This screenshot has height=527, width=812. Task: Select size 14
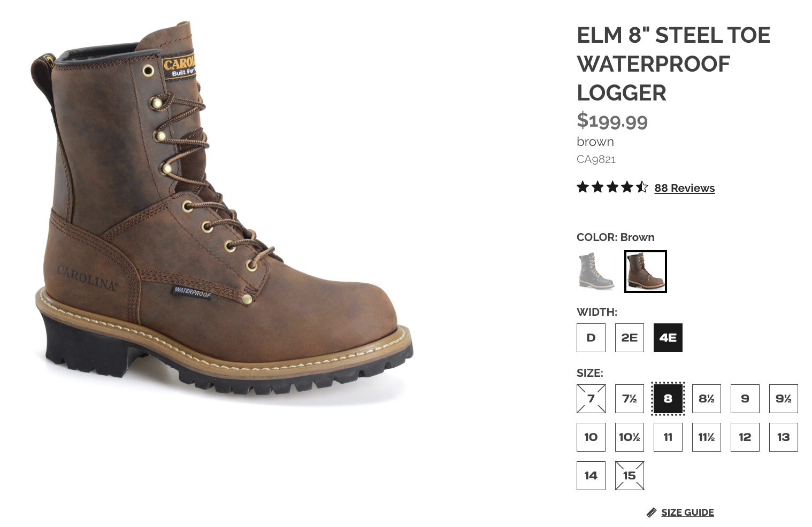[591, 476]
